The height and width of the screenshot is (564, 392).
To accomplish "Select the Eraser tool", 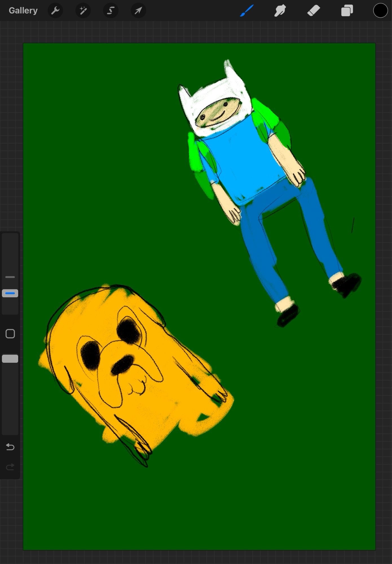I will tap(313, 11).
